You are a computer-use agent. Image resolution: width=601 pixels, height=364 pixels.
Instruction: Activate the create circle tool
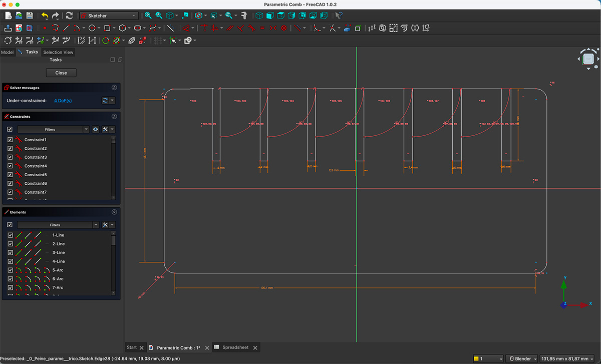[91, 28]
